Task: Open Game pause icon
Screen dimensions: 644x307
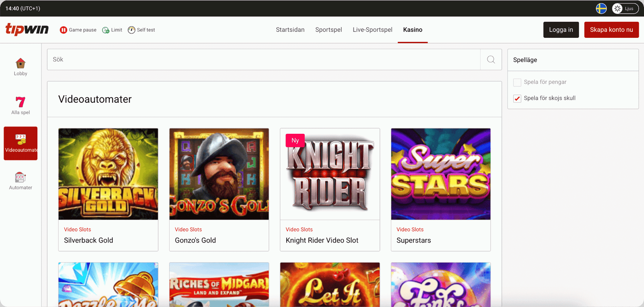Action: point(64,30)
